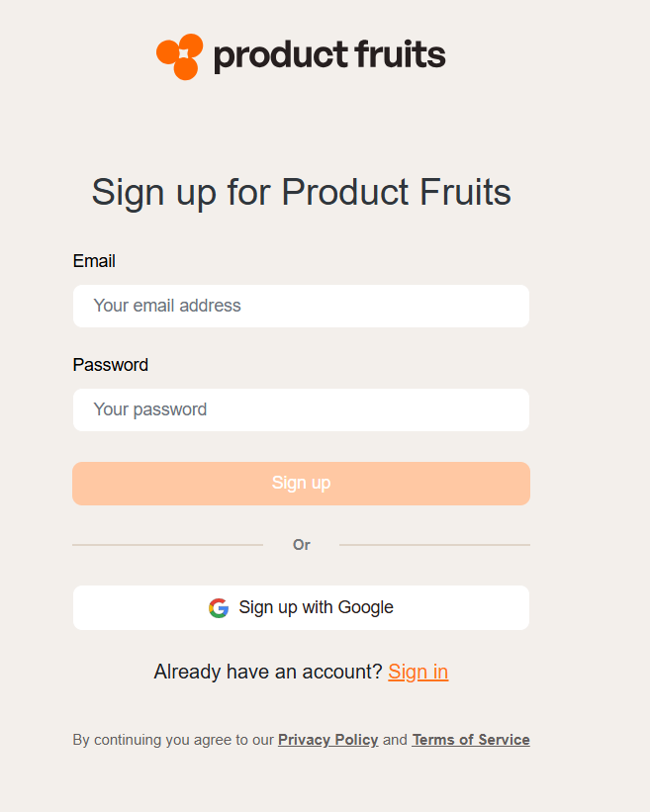Open the Terms of Service link
Viewport: 650px width, 812px height.
470,740
